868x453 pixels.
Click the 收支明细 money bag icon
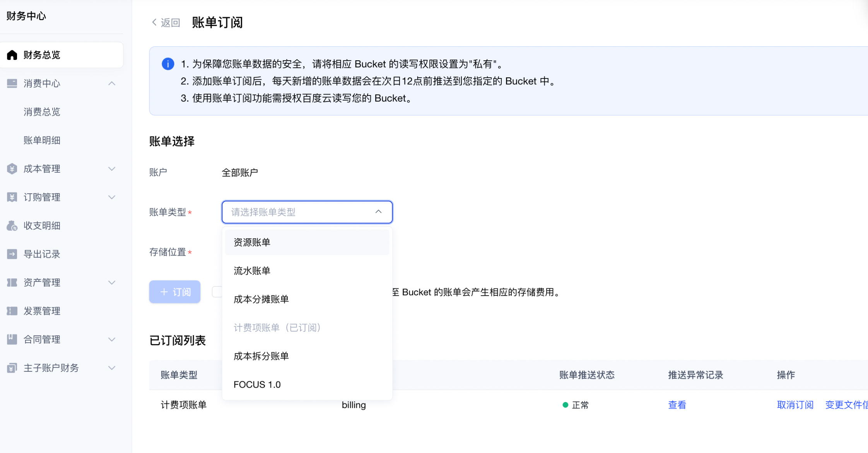pyautogui.click(x=12, y=226)
